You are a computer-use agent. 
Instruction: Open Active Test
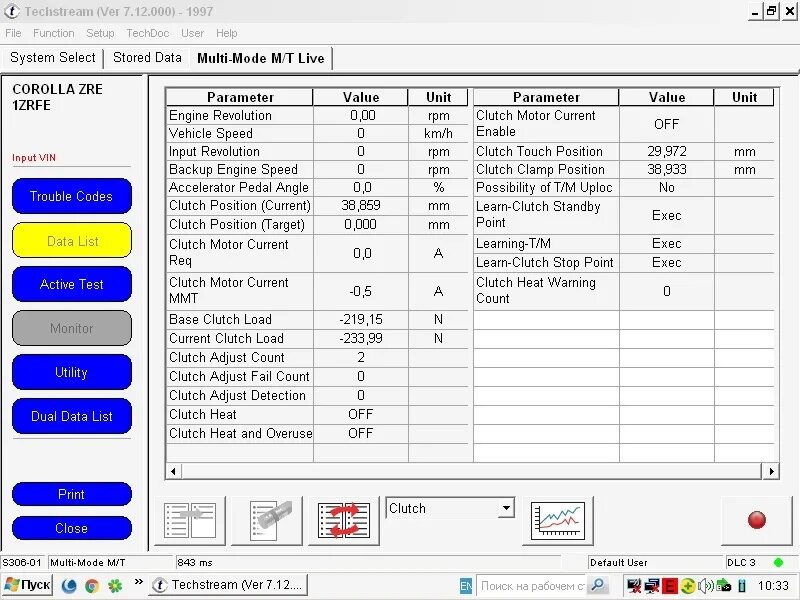(x=71, y=284)
